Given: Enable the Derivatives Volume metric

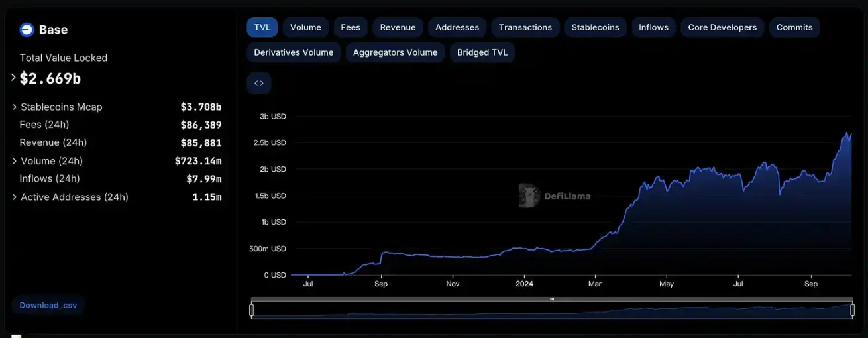Looking at the screenshot, I should click(x=294, y=52).
